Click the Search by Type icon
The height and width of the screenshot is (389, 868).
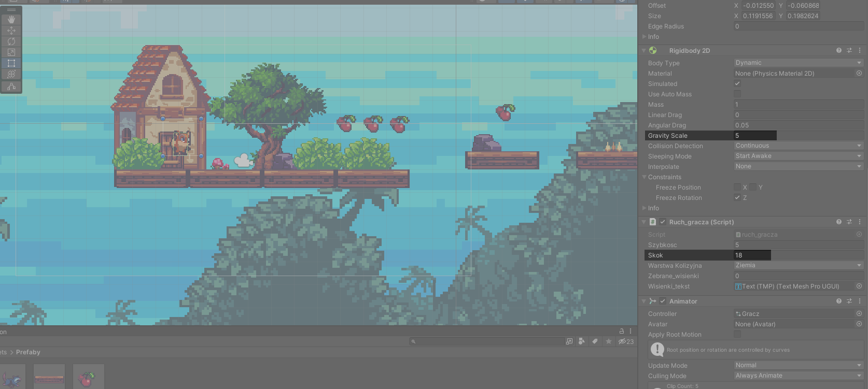[x=582, y=341]
